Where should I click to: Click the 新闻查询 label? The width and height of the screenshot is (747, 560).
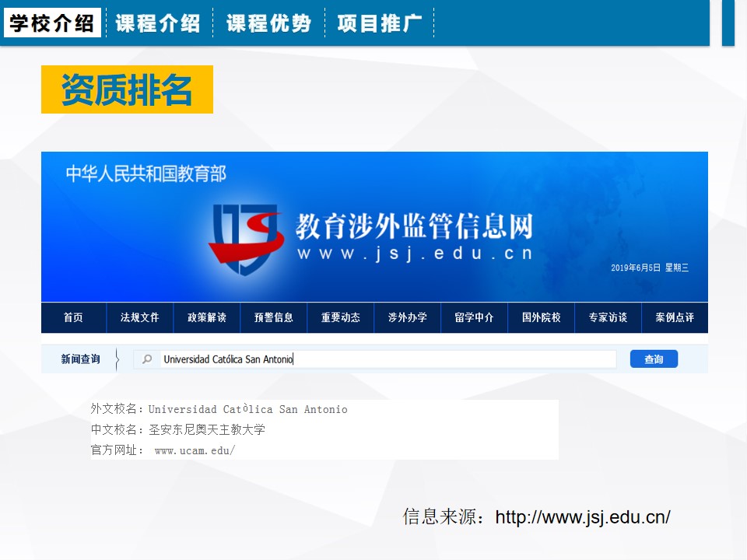80,359
